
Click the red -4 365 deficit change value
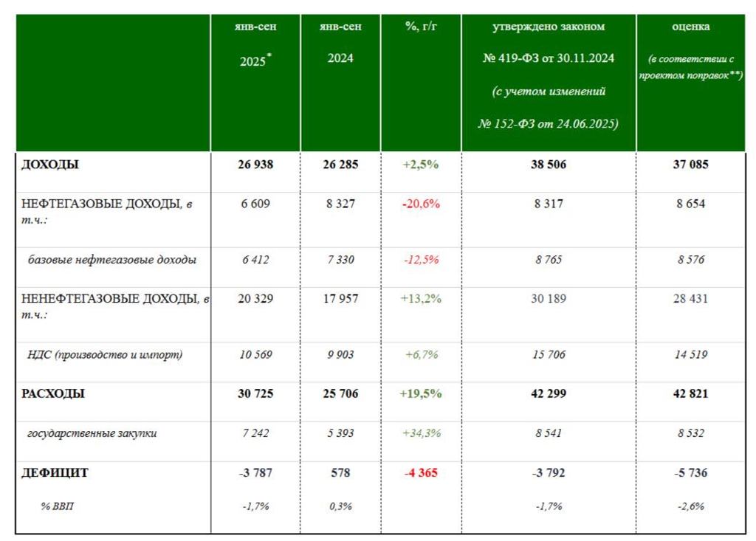(421, 473)
